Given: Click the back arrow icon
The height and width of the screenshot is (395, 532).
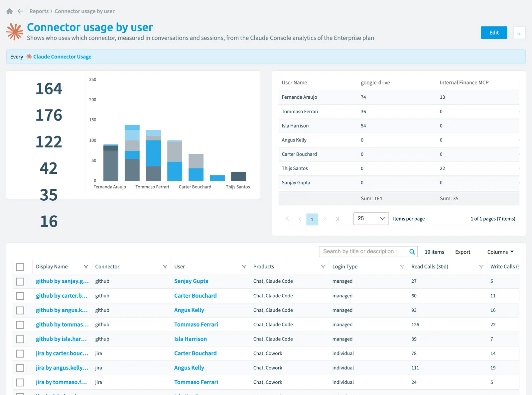Looking at the screenshot, I should 20,11.
